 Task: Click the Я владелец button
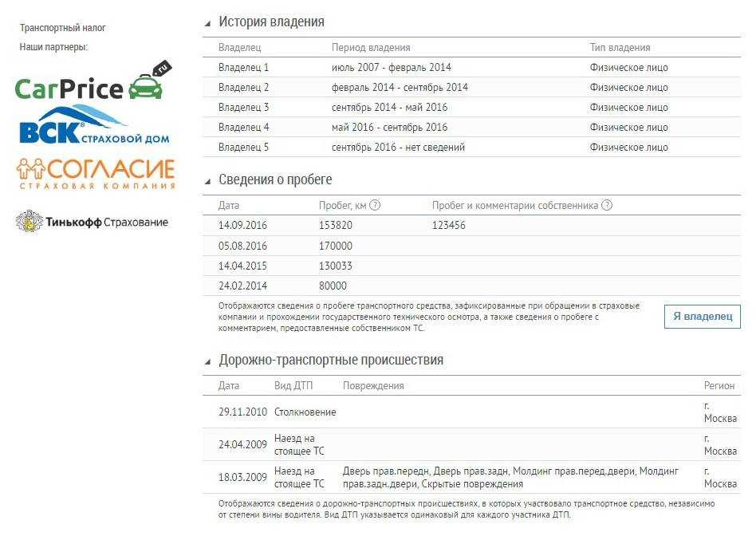pos(702,317)
